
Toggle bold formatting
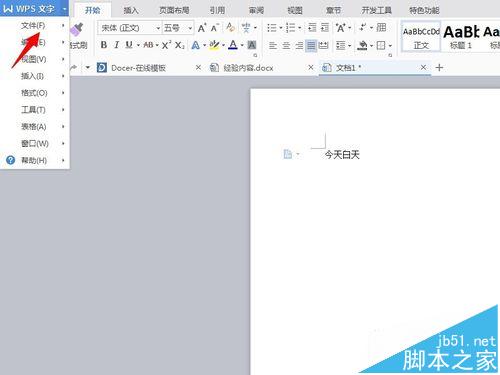(104, 45)
